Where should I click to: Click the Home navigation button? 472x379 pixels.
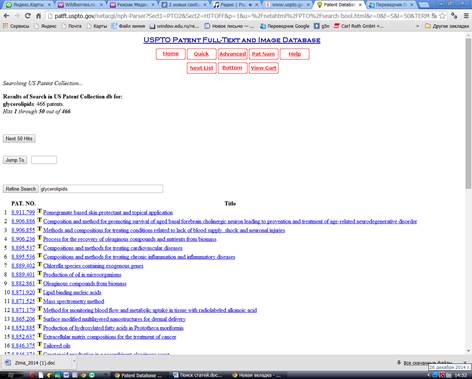[171, 54]
